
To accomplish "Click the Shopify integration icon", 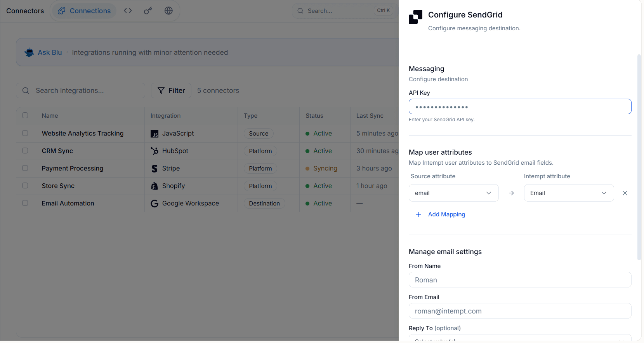I will point(154,186).
